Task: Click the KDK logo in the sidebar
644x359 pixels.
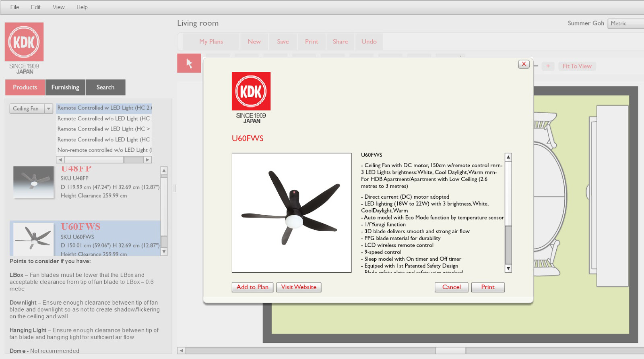Action: click(24, 42)
